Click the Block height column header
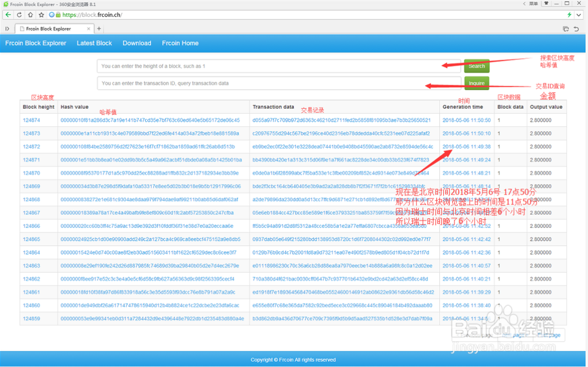The width and height of the screenshot is (588, 367). (38, 107)
